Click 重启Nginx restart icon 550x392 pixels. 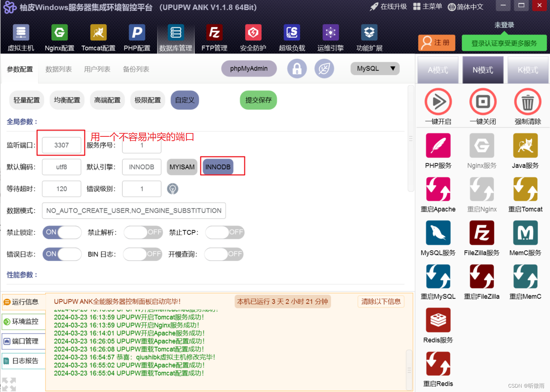482,189
